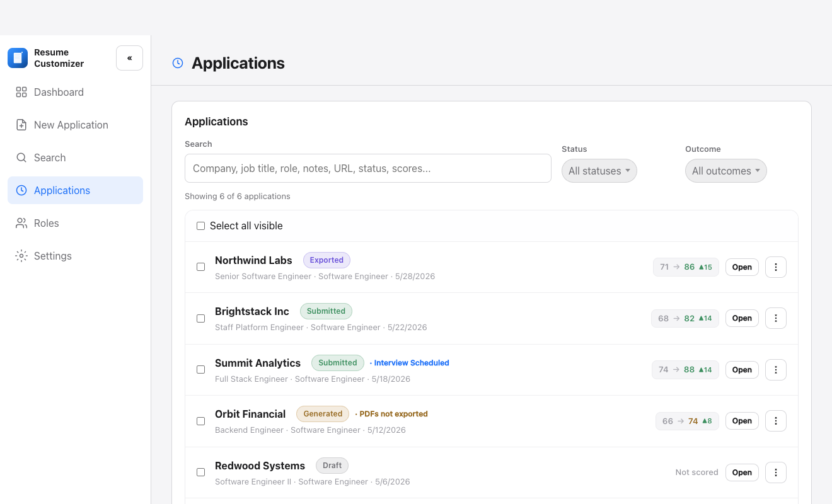Go to Dashboard in the sidebar
Viewport: 832px width, 504px height.
click(75, 92)
